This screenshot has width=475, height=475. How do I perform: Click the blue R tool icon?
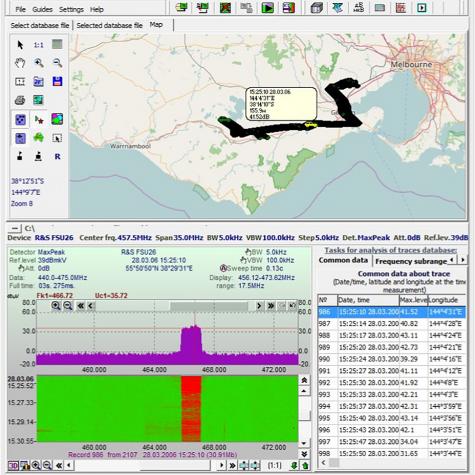click(57, 156)
